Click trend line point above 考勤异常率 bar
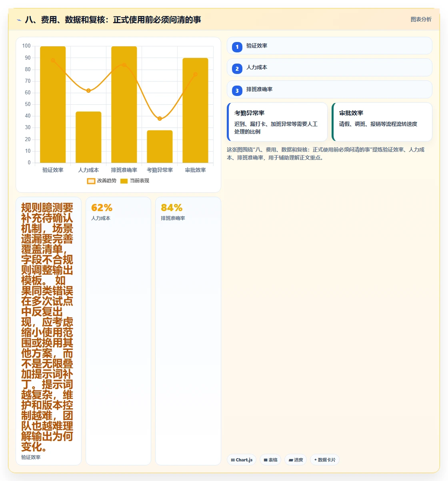The image size is (448, 481). [160, 118]
